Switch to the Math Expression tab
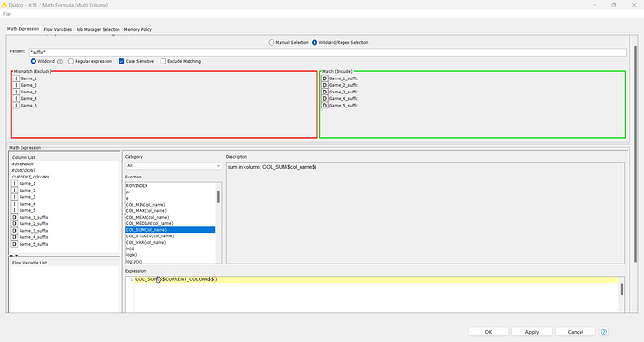The image size is (644, 342). point(23,29)
